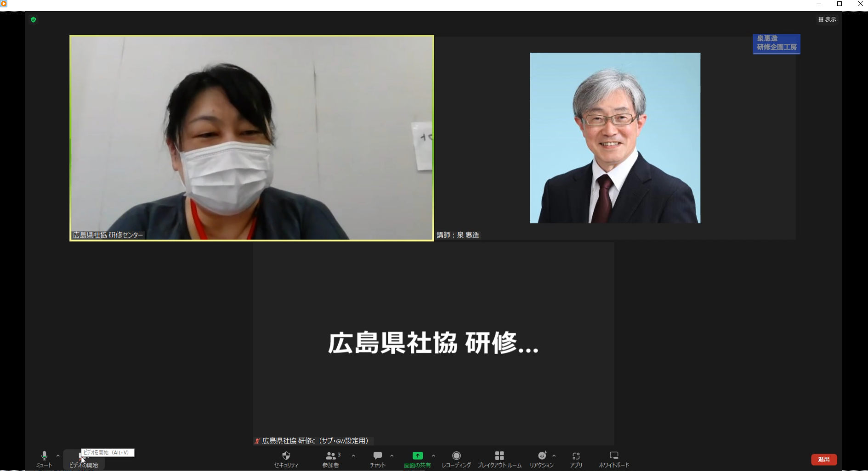
Task: Minimize the Zoom window
Action: (x=818, y=4)
